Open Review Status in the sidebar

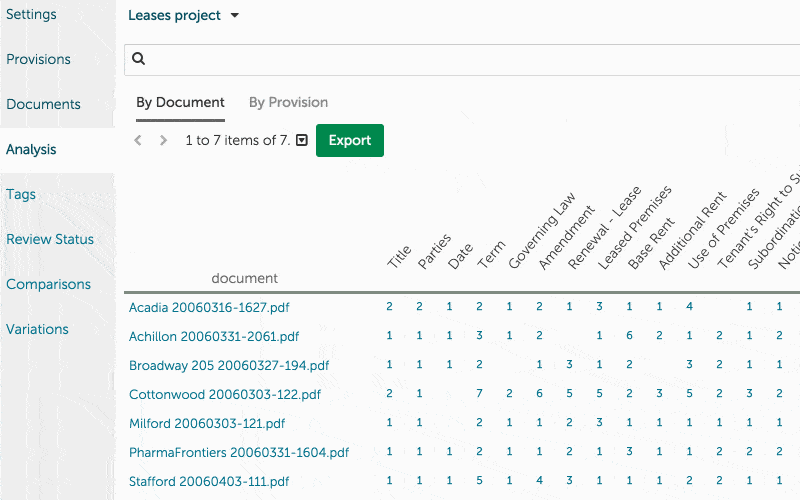coord(50,239)
